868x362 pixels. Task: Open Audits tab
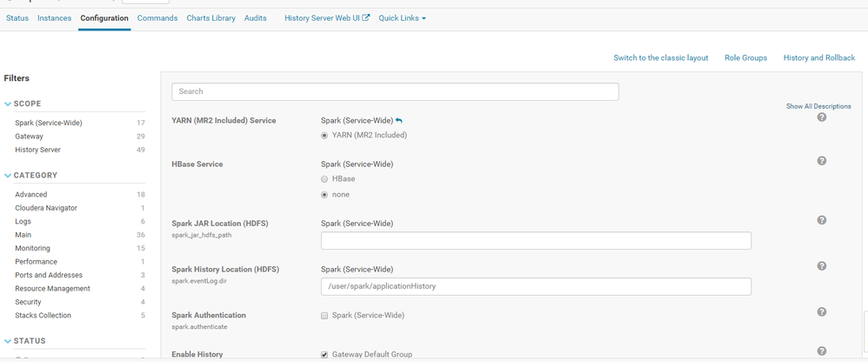pyautogui.click(x=255, y=17)
